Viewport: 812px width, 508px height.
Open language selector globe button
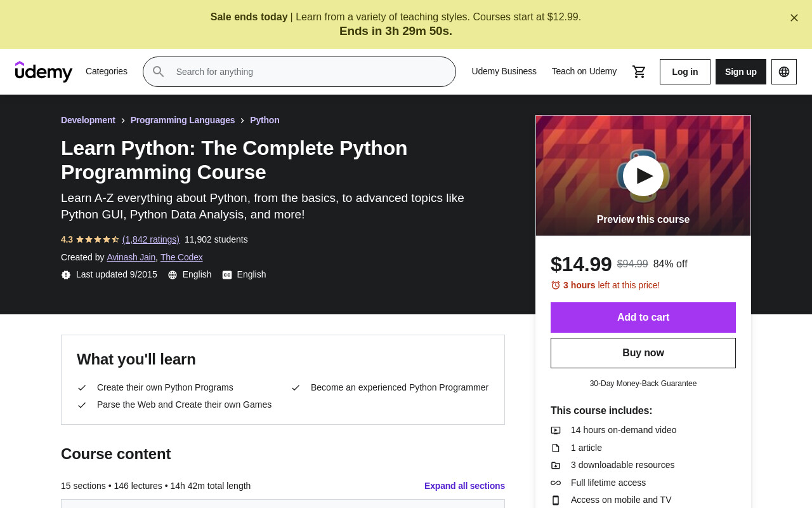coord(784,72)
